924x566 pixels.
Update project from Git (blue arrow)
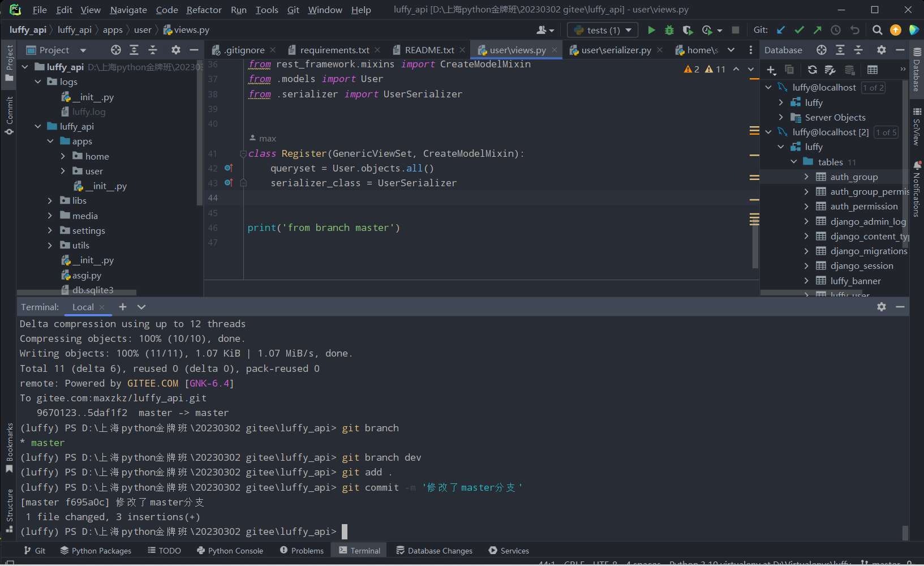781,30
